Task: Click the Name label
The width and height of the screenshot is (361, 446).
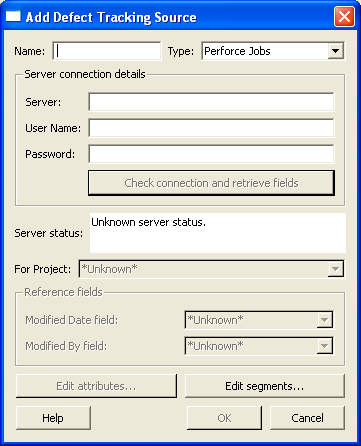Action: tap(29, 51)
